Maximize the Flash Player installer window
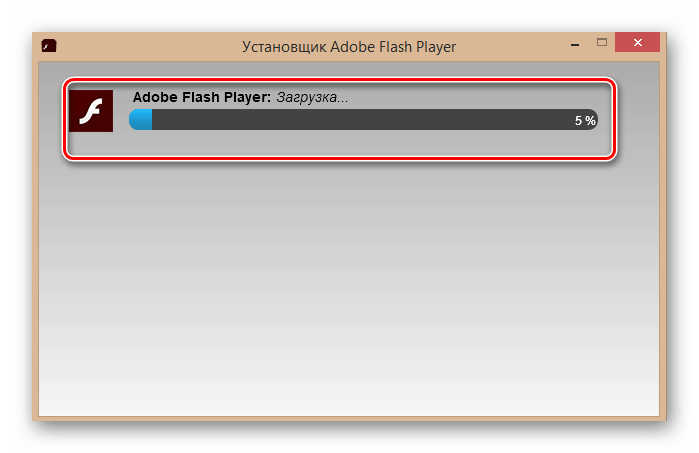This screenshot has width=699, height=453. click(602, 42)
